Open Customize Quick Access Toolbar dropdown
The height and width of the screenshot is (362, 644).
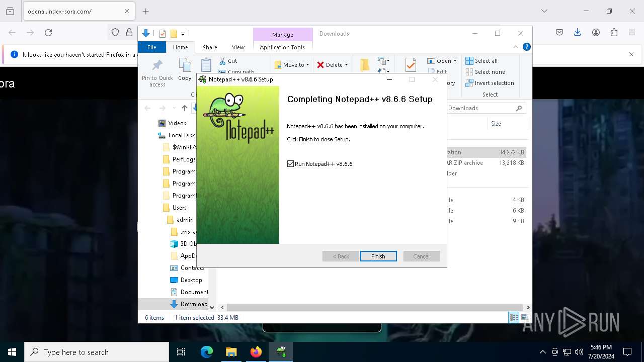pos(183,34)
